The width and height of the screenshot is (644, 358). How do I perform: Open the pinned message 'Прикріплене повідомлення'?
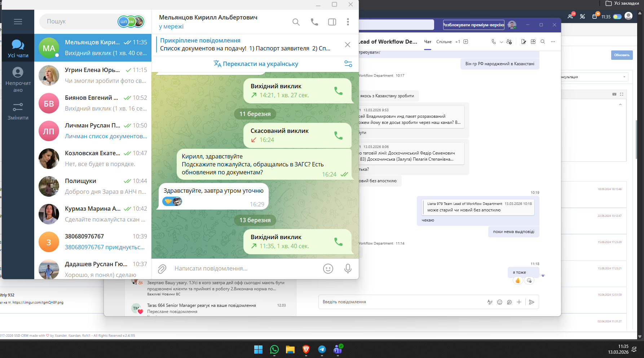click(x=245, y=45)
